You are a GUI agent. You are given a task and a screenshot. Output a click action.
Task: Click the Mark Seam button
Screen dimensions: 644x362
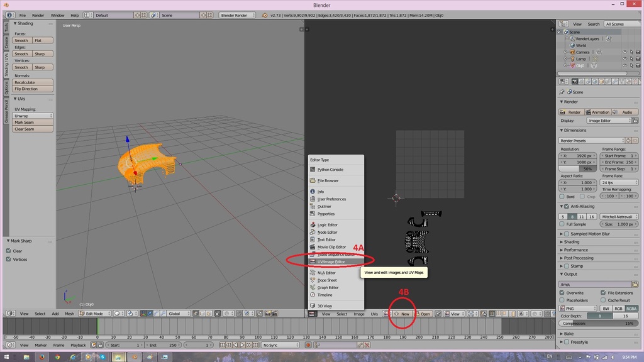click(x=33, y=123)
